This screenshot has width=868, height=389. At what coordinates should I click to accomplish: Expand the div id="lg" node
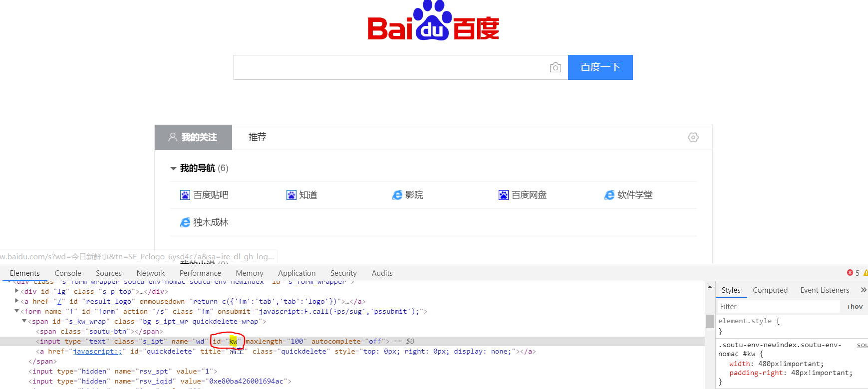[x=17, y=291]
